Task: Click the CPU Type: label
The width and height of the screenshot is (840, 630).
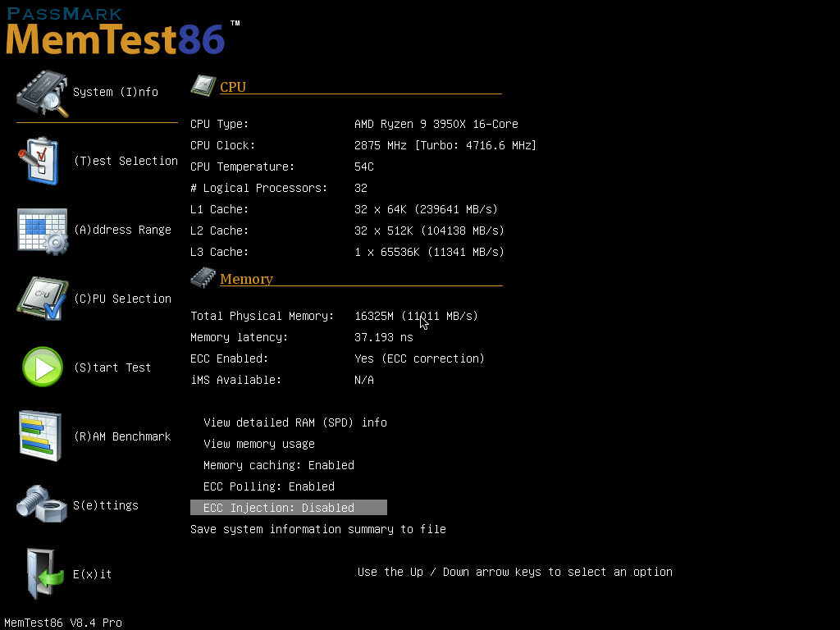Action: click(219, 124)
